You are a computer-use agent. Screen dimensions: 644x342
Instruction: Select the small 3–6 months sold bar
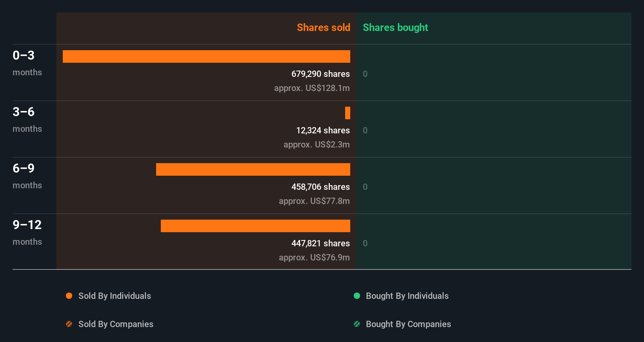pyautogui.click(x=347, y=113)
